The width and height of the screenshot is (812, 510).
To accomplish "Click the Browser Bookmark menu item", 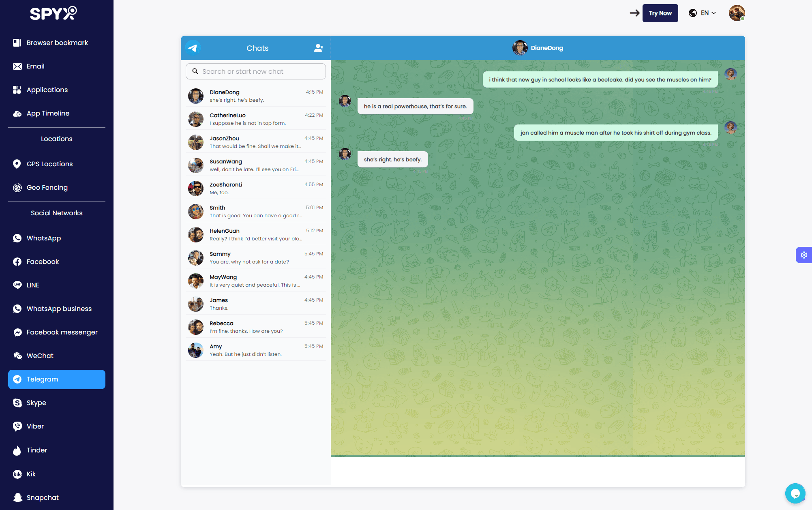I will [58, 42].
